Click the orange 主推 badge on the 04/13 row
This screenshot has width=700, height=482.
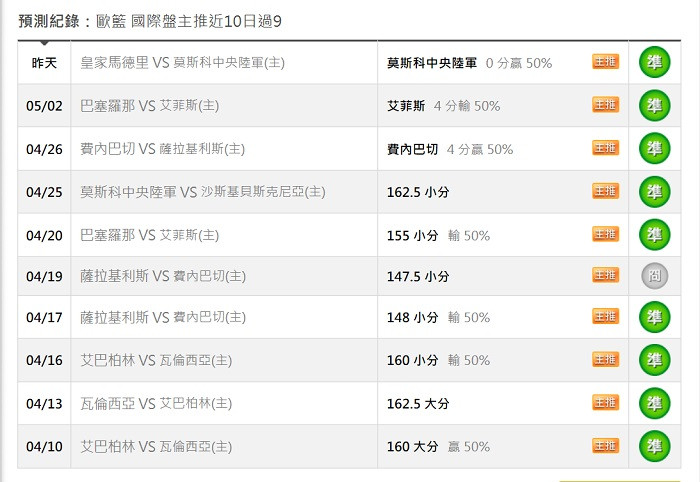[x=606, y=403]
